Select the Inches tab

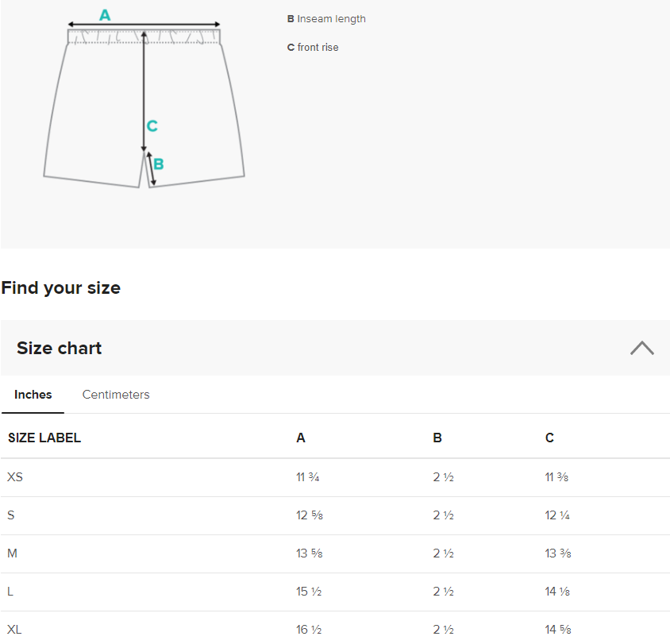[x=33, y=395]
